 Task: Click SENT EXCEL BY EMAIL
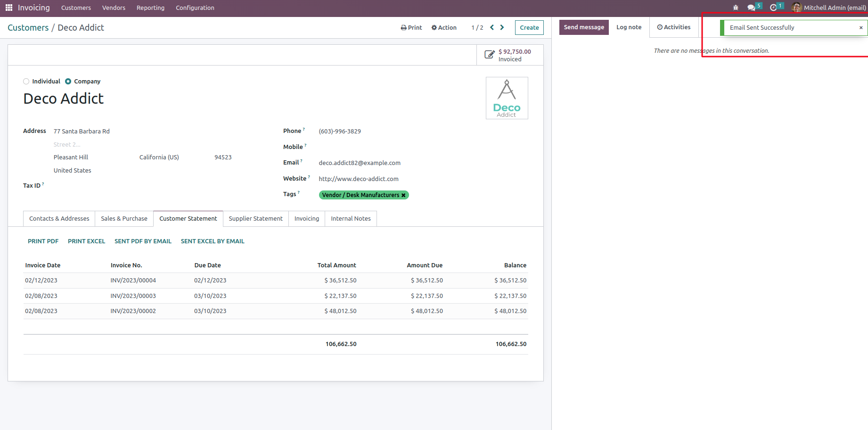click(213, 241)
